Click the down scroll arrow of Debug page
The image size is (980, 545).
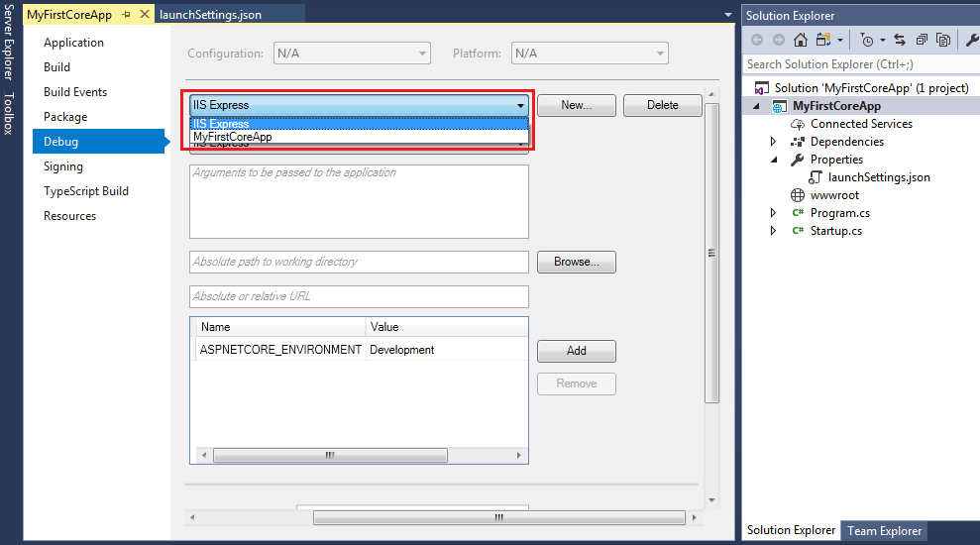click(x=711, y=500)
